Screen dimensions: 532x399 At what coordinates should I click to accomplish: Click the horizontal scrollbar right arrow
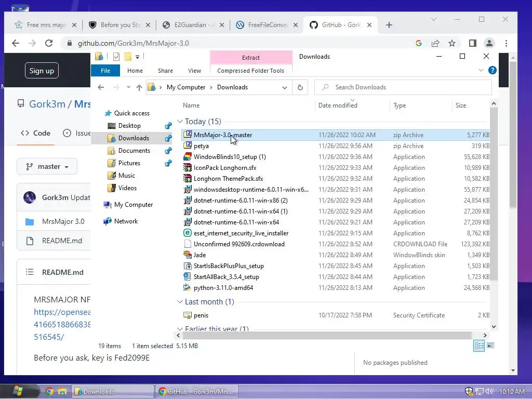485,335
